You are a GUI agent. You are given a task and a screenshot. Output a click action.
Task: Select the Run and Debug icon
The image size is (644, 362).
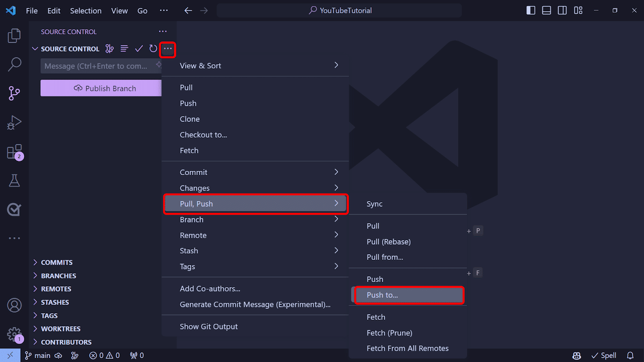pyautogui.click(x=13, y=122)
